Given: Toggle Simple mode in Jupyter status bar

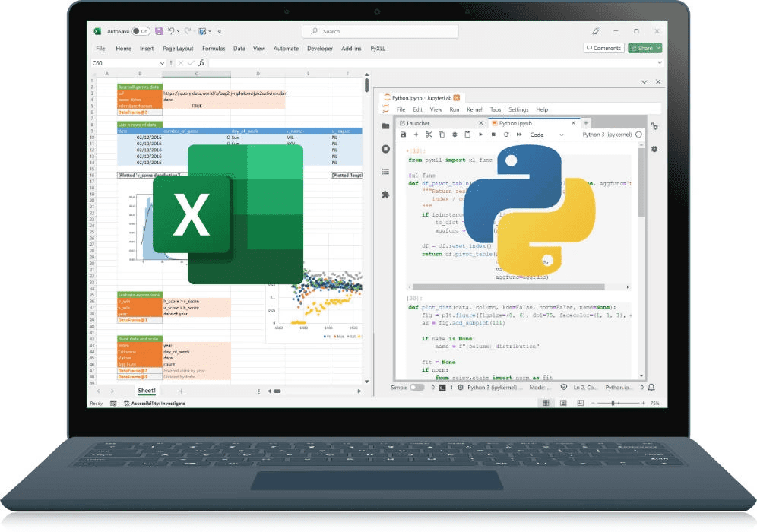Looking at the screenshot, I should [x=417, y=388].
